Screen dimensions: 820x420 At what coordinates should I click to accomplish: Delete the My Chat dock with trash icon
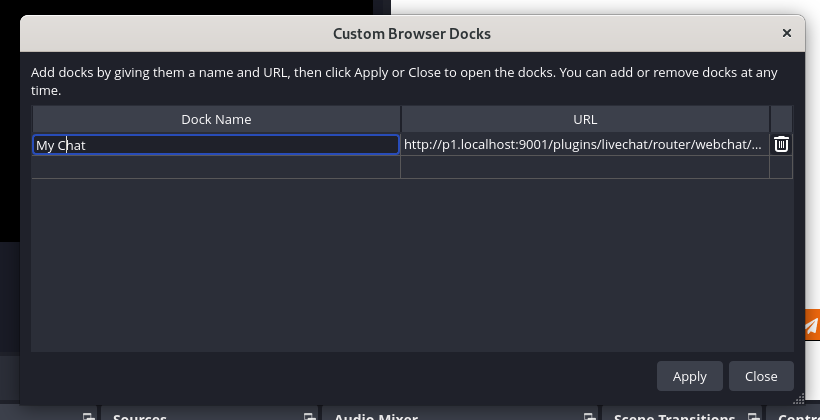coord(781,144)
